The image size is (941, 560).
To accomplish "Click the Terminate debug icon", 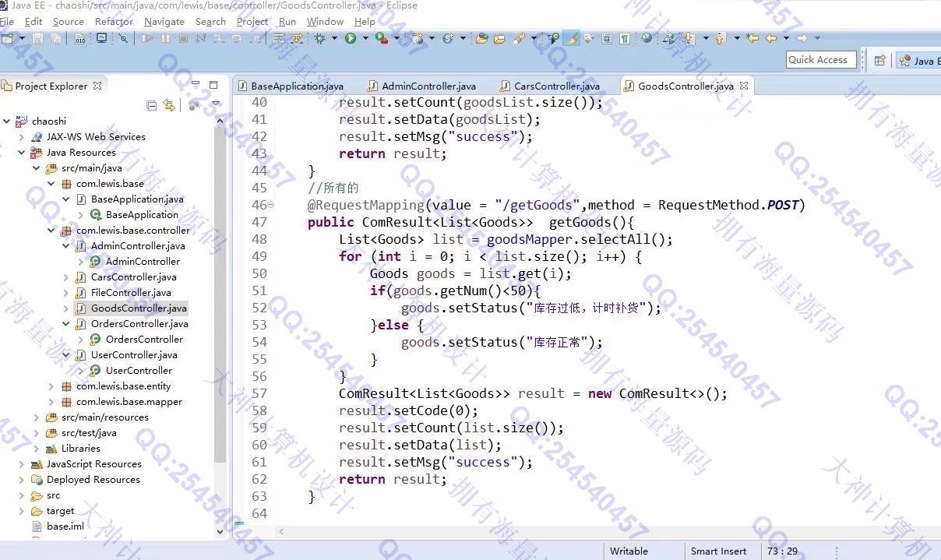I will 183,38.
